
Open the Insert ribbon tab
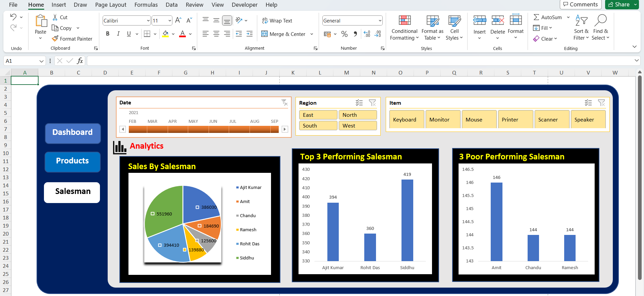(x=59, y=5)
